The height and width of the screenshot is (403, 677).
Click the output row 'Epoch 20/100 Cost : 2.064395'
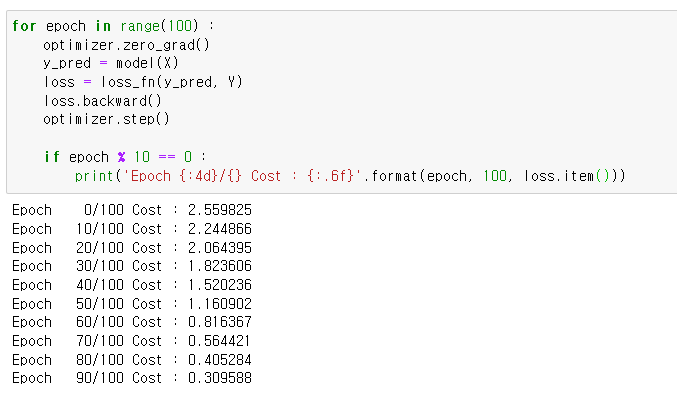(132, 248)
